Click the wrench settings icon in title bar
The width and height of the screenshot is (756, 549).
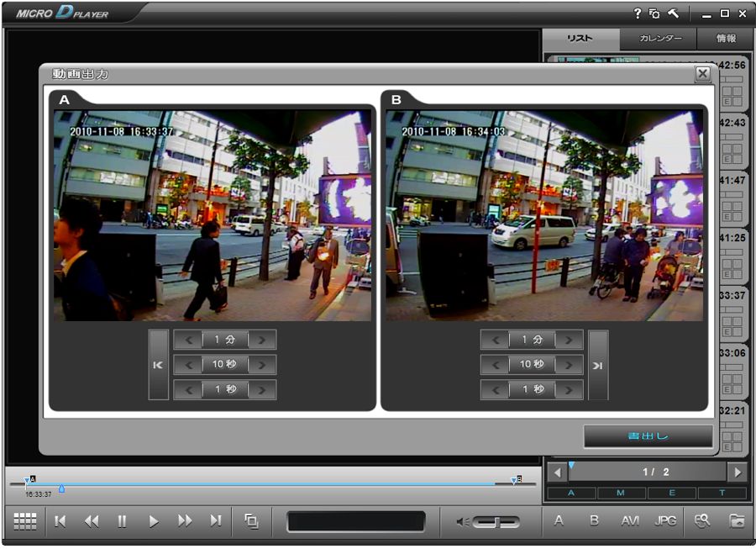[673, 13]
